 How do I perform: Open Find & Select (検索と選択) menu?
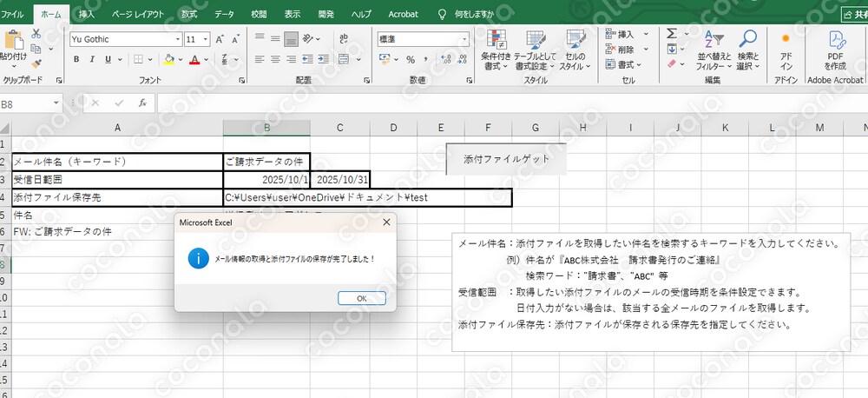point(748,50)
